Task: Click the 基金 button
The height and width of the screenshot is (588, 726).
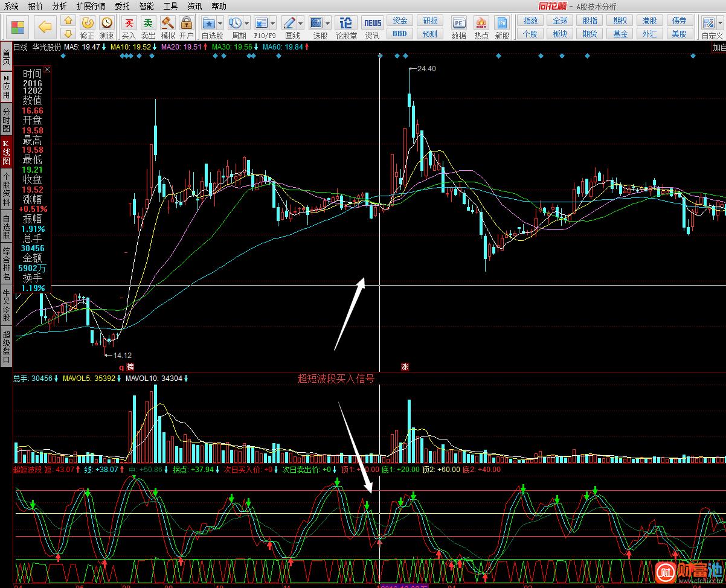Action: point(620,34)
